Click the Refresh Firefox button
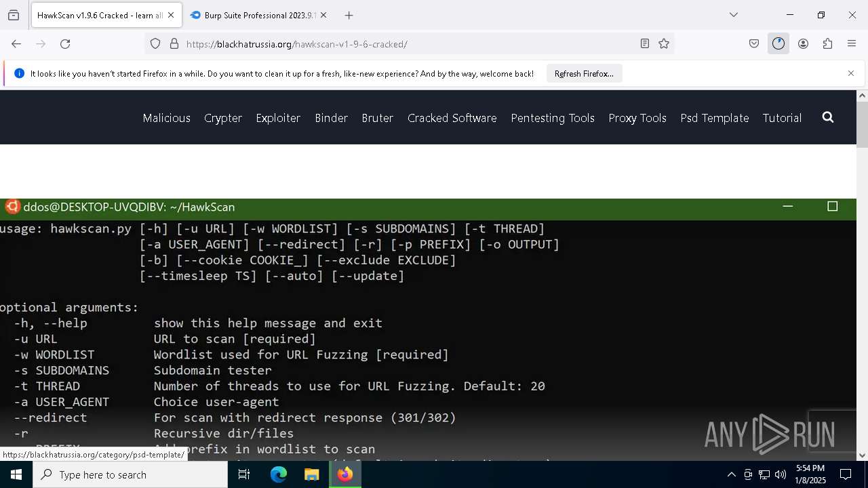The width and height of the screenshot is (868, 488). (x=584, y=74)
